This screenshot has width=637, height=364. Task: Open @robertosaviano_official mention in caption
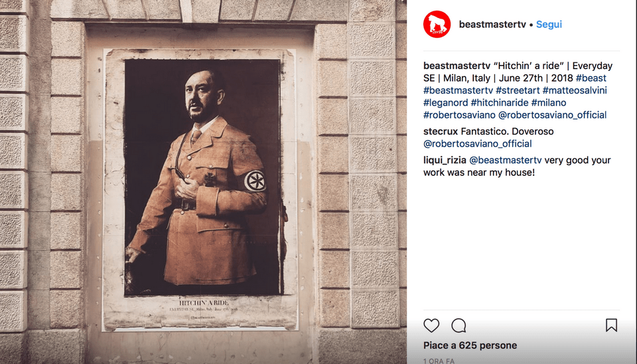point(553,115)
